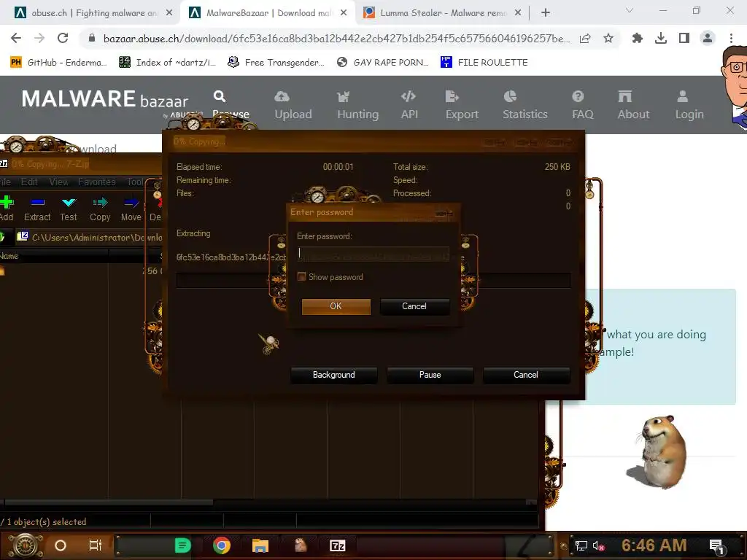Viewport: 747px width, 560px height.
Task: Open File Explorer from the taskbar
Action: pos(260,545)
